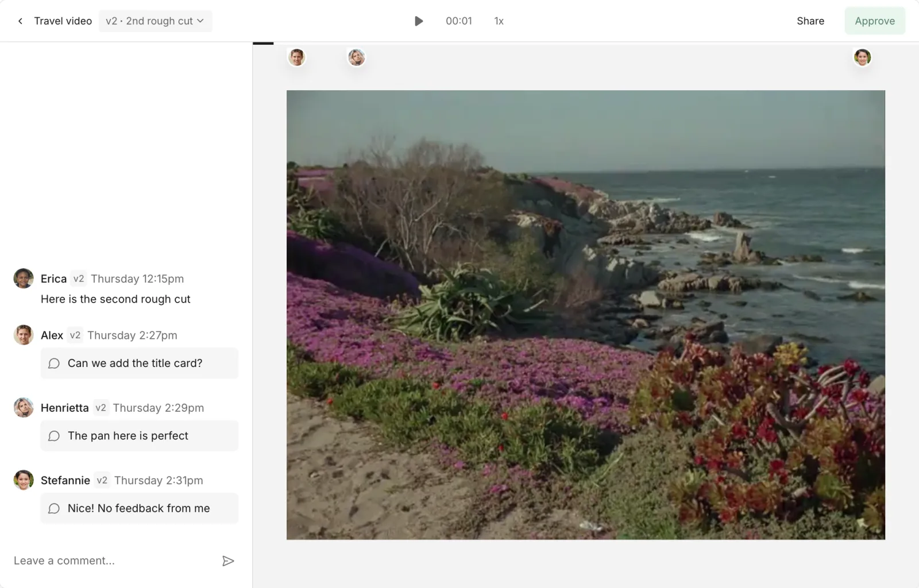Go back using the left chevron arrow

tap(20, 21)
